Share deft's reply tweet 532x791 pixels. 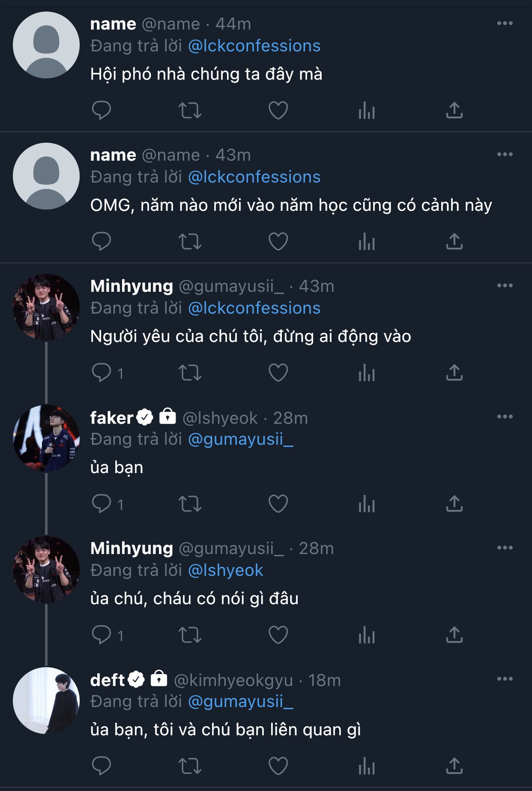454,766
